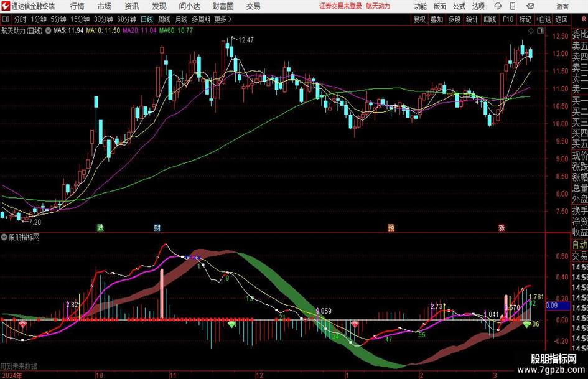Expand the 更多 period options chevron
The height and width of the screenshot is (379, 588).
point(230,19)
